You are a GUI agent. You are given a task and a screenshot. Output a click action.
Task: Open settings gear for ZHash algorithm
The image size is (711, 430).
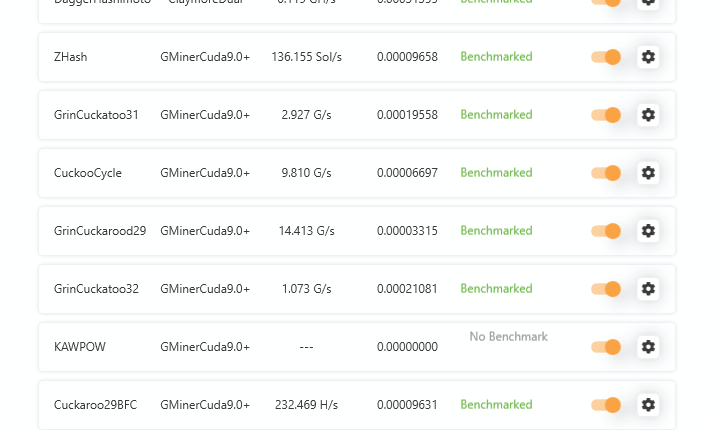(x=648, y=57)
